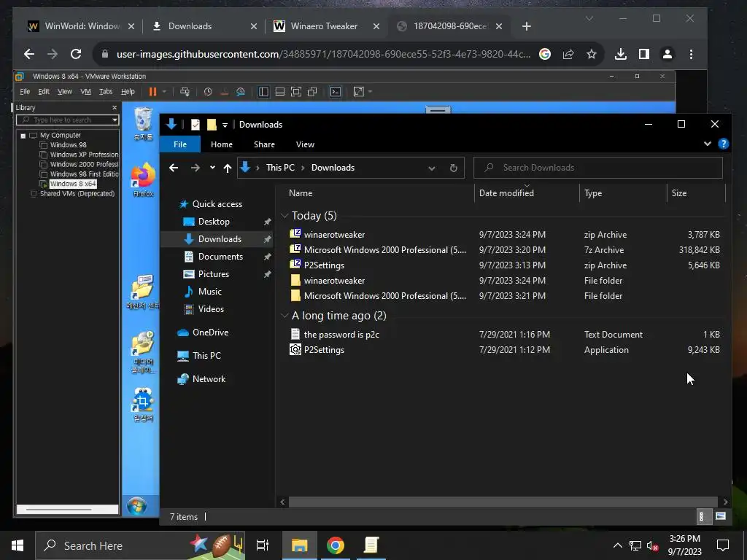Open Windows Start button on taskbar
Image resolution: width=747 pixels, height=560 pixels.
pyautogui.click(x=18, y=545)
